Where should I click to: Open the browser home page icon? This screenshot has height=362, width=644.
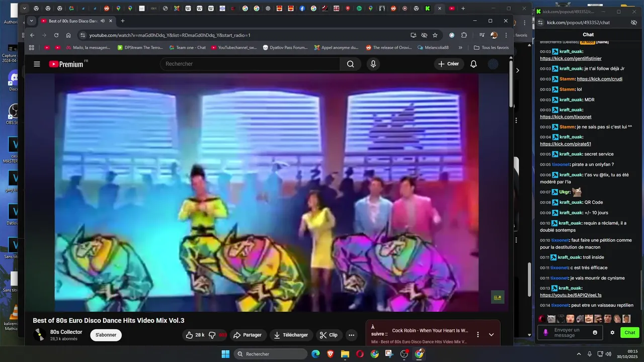click(68, 35)
